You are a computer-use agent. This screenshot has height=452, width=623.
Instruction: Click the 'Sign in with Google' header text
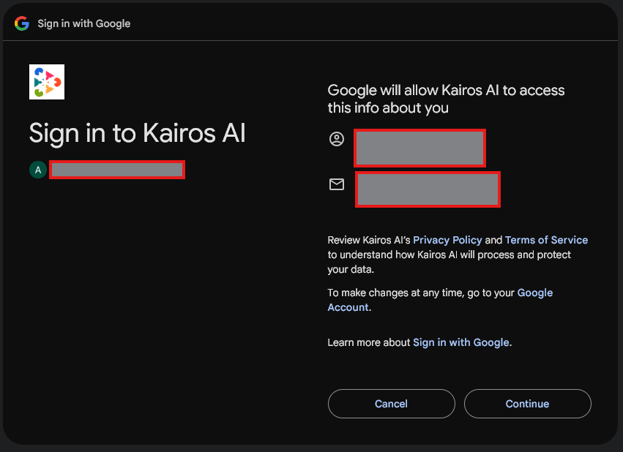[84, 23]
